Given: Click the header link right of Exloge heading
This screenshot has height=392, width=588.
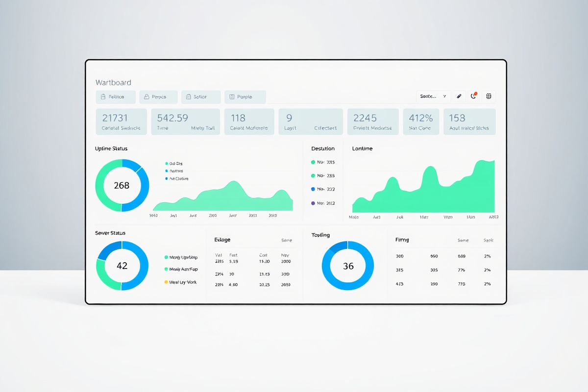Looking at the screenshot, I should tap(287, 241).
